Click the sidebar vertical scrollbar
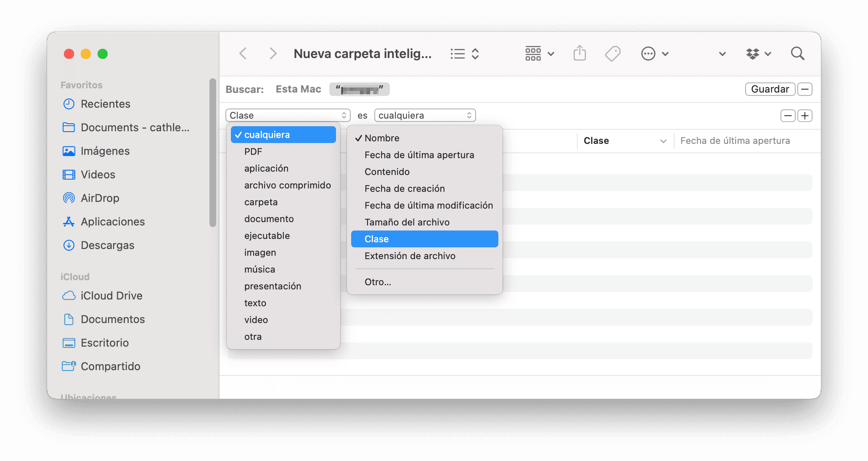868x461 pixels. pos(213,152)
